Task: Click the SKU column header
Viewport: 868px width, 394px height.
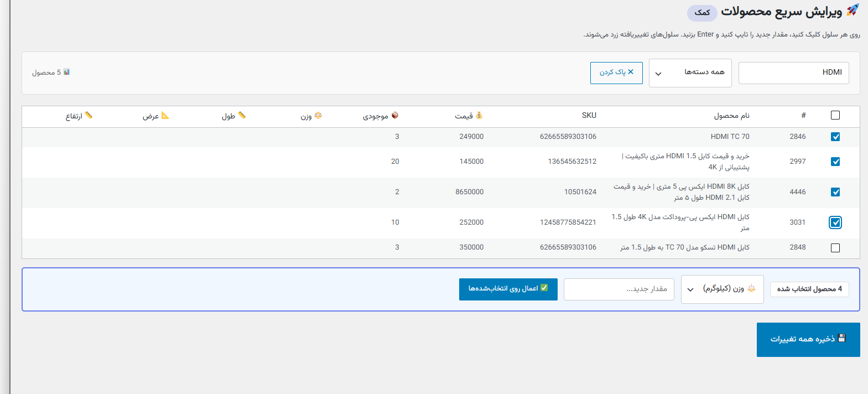Action: point(589,115)
